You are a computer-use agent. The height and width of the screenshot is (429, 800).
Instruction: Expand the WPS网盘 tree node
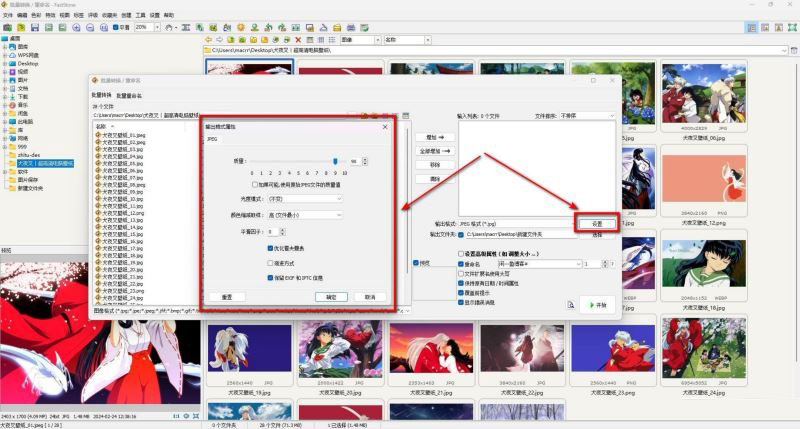[x=5, y=55]
